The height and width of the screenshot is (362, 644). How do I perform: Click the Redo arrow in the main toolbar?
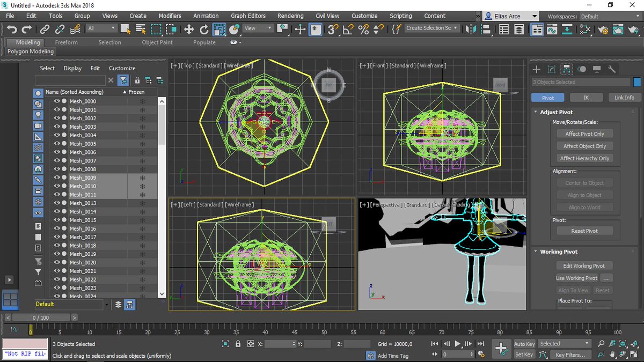(x=27, y=29)
